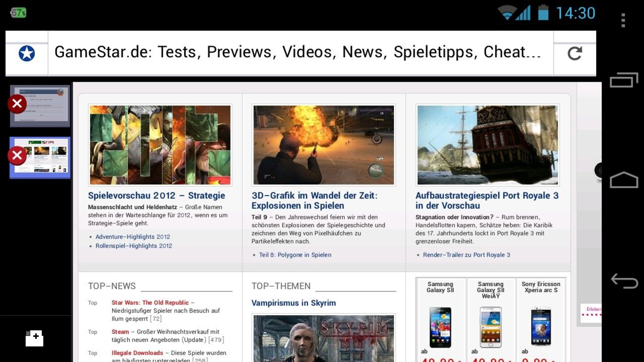Tap the Sony Ericsson Xperia arc S ad
This screenshot has height=362, width=644.
click(541, 327)
